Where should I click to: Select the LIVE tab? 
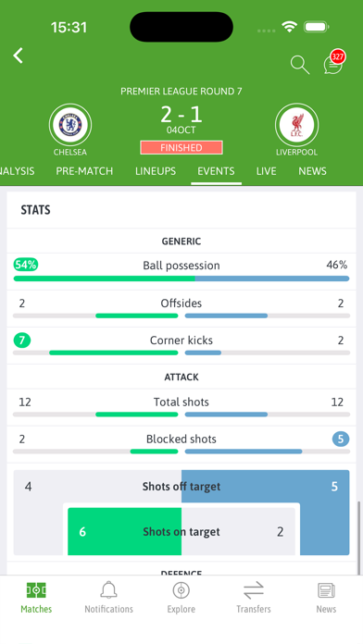(266, 171)
